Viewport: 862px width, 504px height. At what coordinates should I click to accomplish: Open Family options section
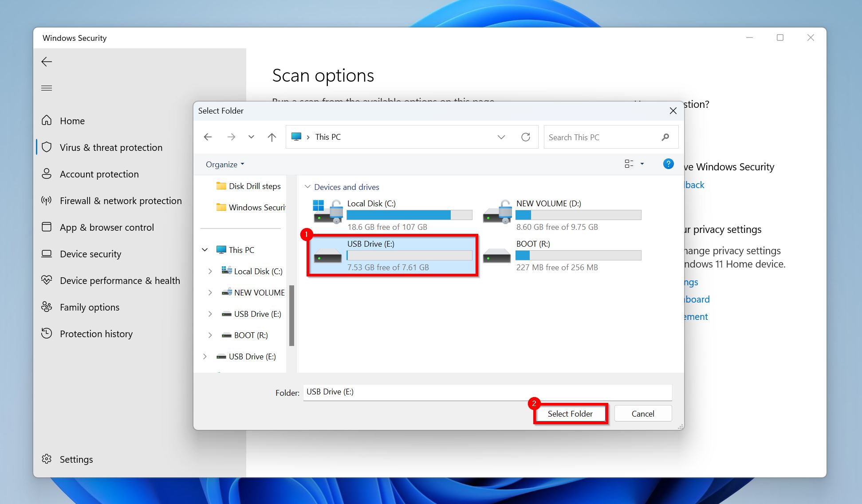pyautogui.click(x=90, y=307)
